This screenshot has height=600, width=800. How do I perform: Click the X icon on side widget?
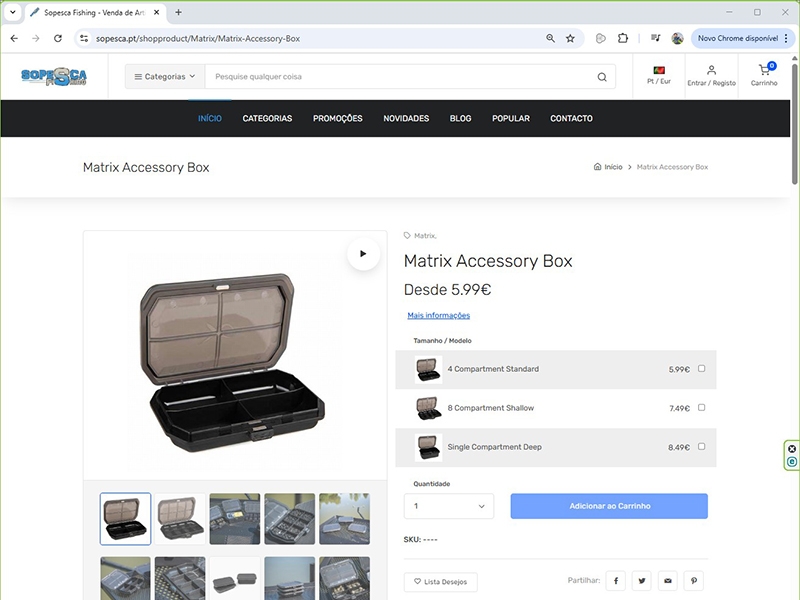click(791, 449)
